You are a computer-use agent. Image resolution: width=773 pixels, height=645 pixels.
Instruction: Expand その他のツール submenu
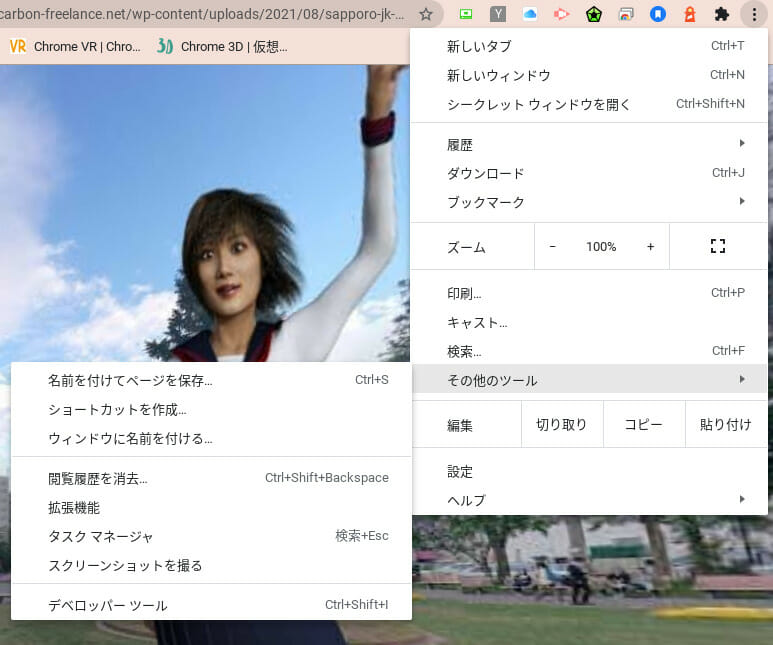tap(589, 379)
